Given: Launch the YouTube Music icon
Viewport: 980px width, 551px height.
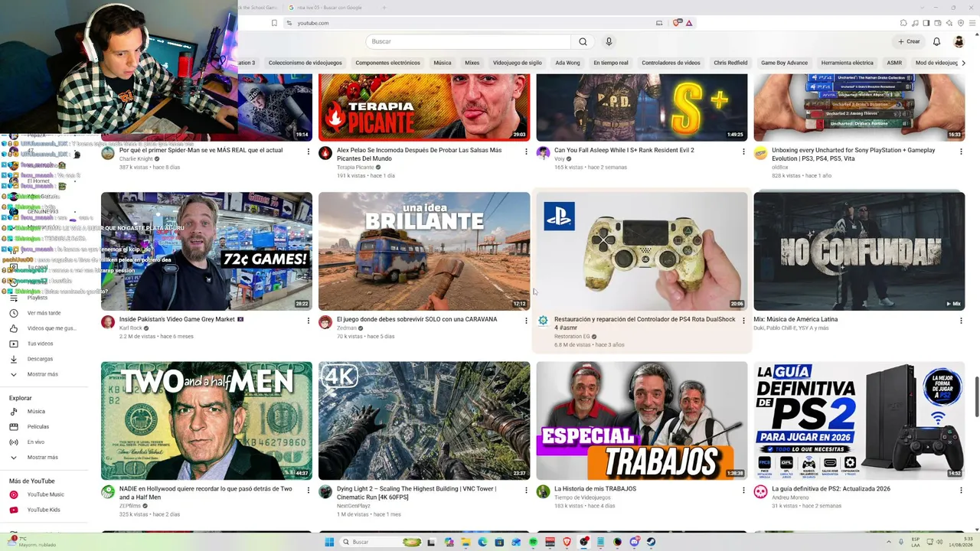Looking at the screenshot, I should coord(13,494).
